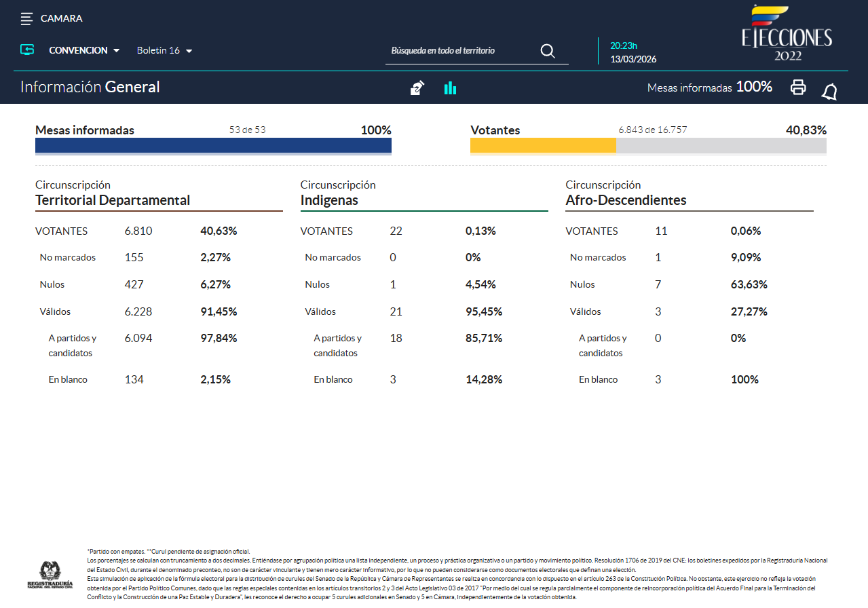868x608 pixels.
Task: Click the Elecciones 2022 logo
Action: (787, 34)
